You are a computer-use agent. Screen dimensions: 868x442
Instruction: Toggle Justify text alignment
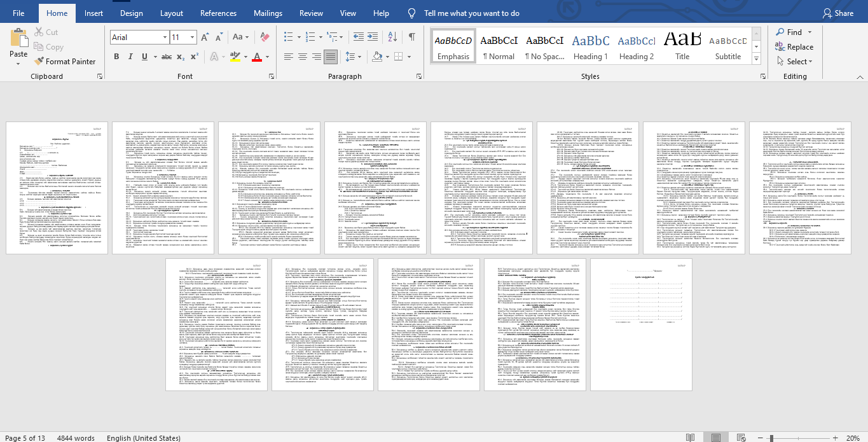(330, 57)
